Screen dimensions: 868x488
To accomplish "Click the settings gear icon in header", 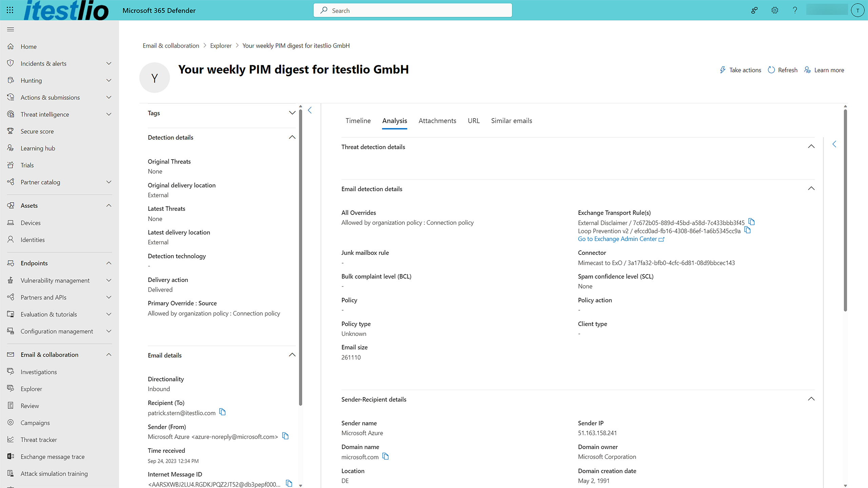I will tap(775, 10).
